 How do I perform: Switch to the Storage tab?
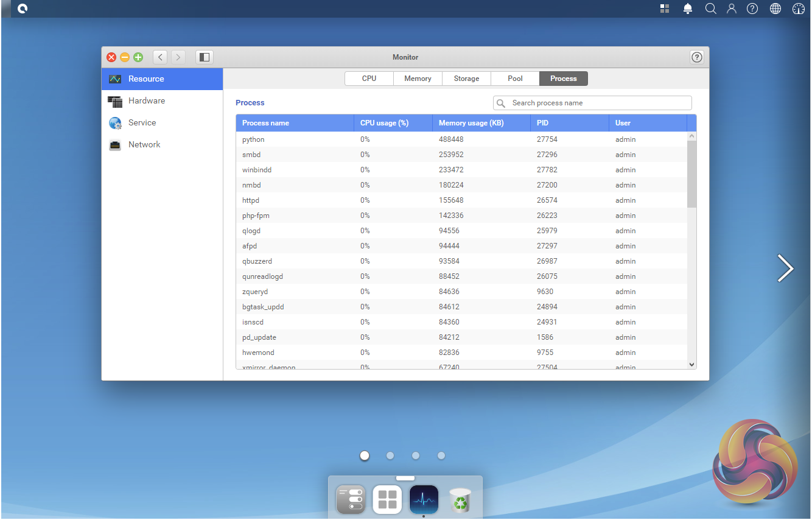(466, 79)
